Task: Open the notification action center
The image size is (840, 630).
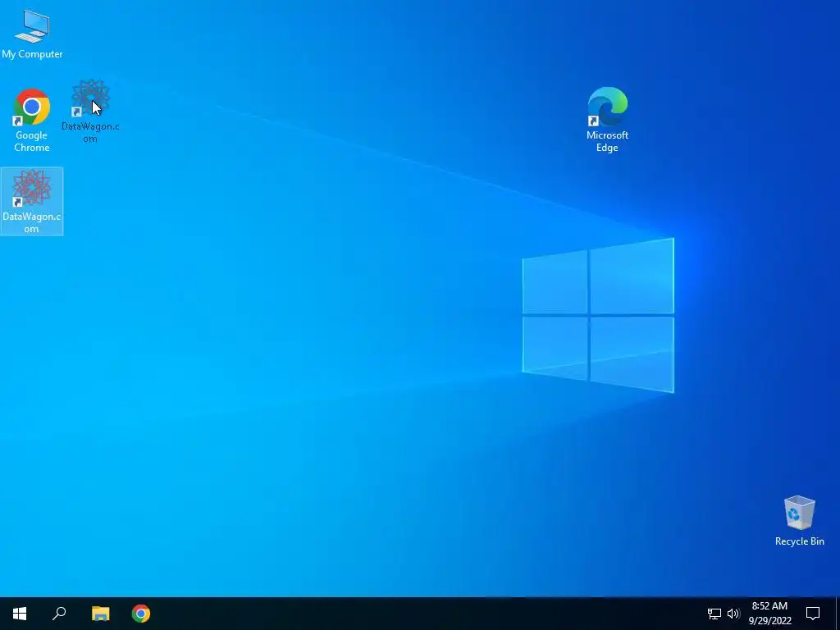Action: [813, 614]
